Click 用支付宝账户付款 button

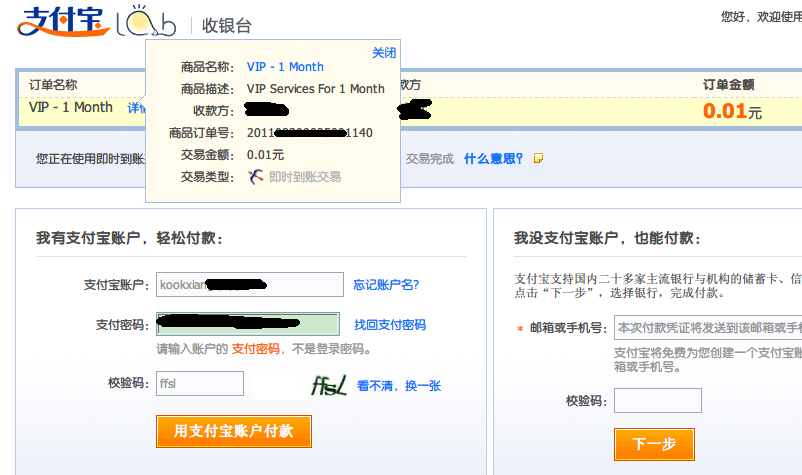[234, 431]
